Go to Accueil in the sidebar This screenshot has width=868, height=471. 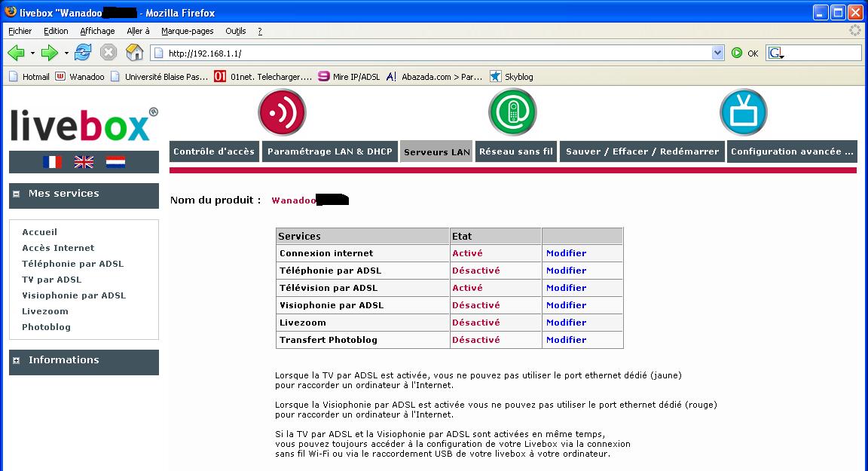39,232
